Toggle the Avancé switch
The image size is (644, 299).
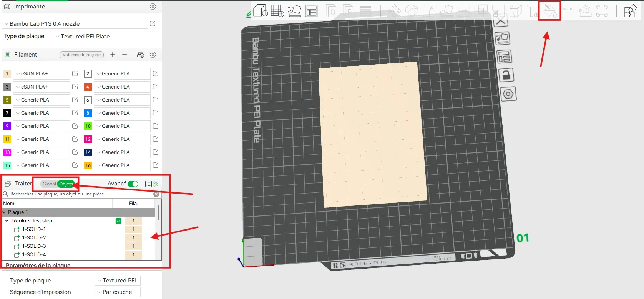click(133, 184)
